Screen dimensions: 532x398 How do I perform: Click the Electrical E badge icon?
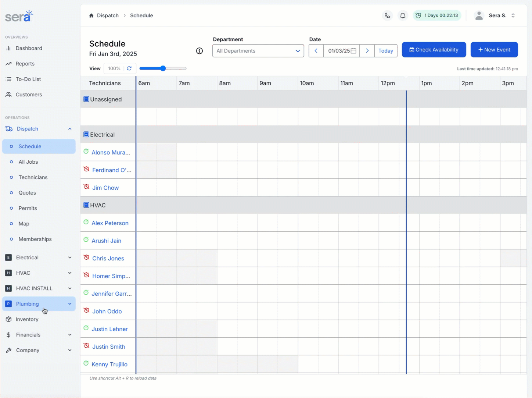click(x=8, y=257)
